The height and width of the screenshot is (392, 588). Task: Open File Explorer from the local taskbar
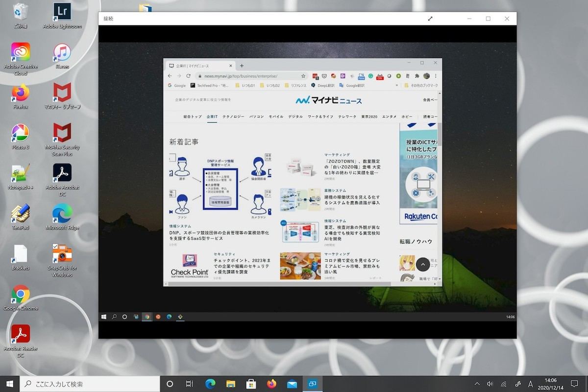point(231,384)
